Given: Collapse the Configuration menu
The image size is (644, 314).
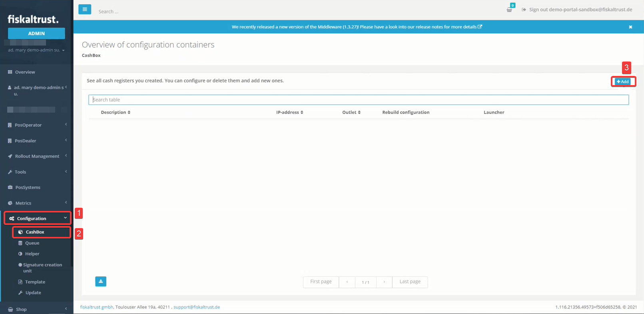Looking at the screenshot, I should 38,219.
